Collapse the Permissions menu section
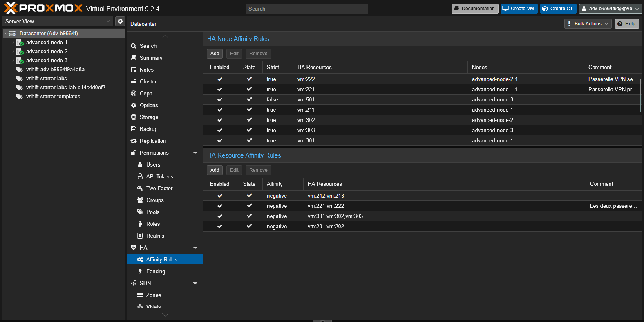Image resolution: width=644 pixels, height=322 pixels. click(195, 153)
